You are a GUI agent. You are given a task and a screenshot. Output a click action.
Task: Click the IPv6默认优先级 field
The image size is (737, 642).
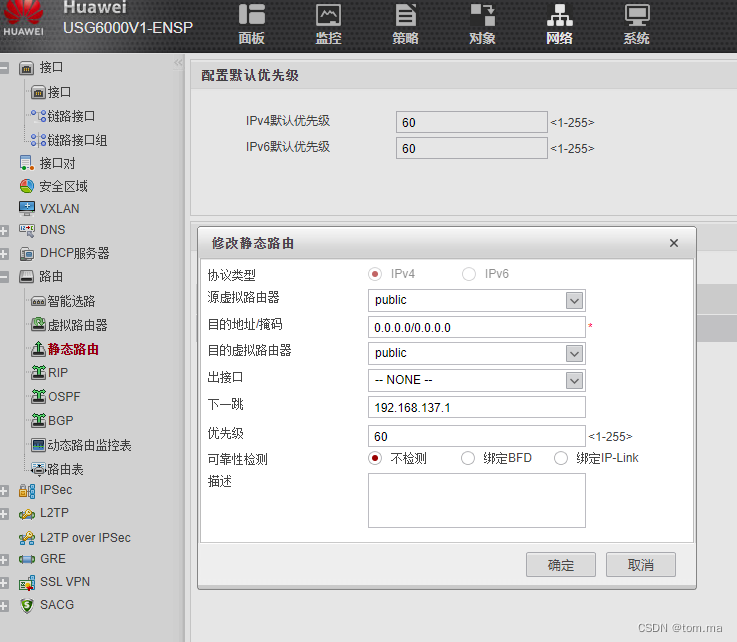click(x=472, y=148)
